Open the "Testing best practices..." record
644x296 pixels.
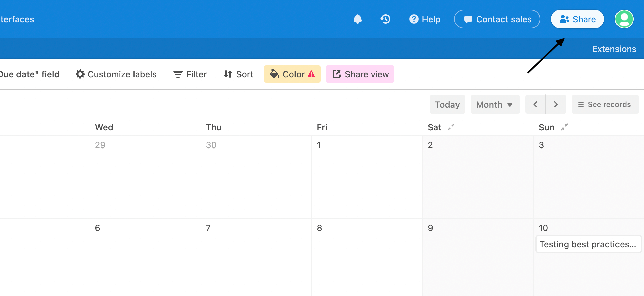click(589, 244)
